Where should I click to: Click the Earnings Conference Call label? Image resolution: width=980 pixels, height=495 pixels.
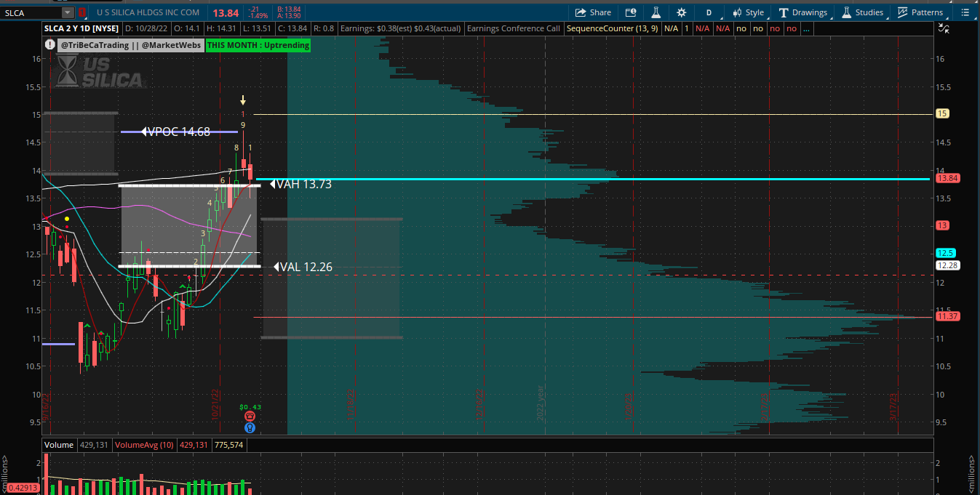pyautogui.click(x=514, y=28)
